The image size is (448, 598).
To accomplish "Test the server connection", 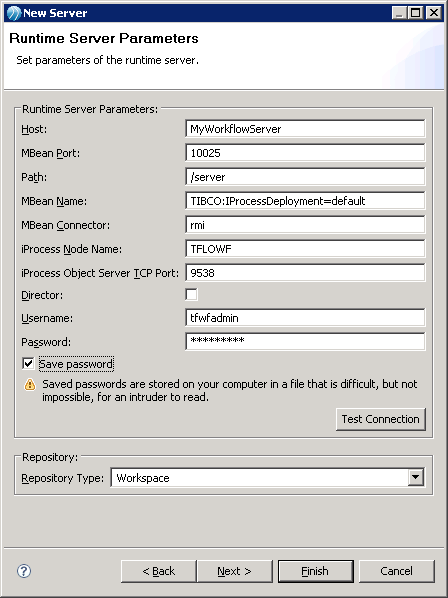I will coord(381,419).
